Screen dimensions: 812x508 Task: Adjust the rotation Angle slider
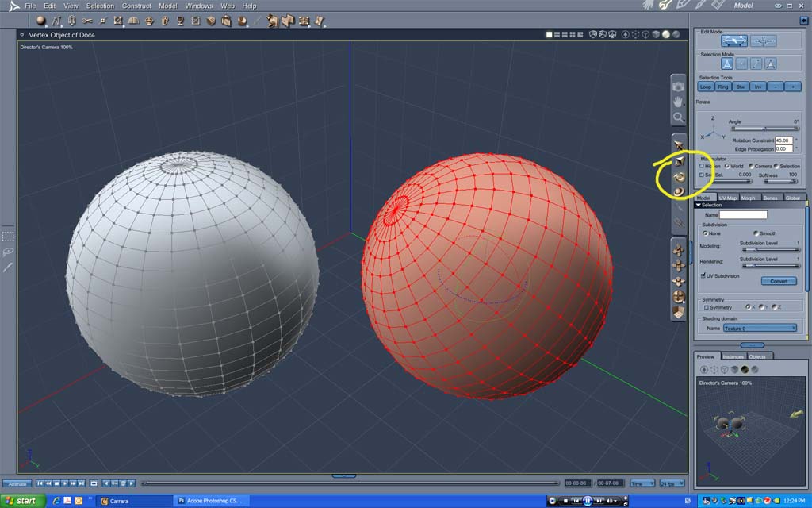[x=764, y=128]
